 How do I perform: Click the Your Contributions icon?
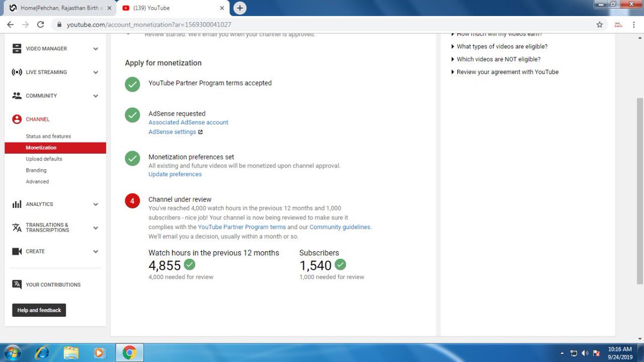(17, 285)
